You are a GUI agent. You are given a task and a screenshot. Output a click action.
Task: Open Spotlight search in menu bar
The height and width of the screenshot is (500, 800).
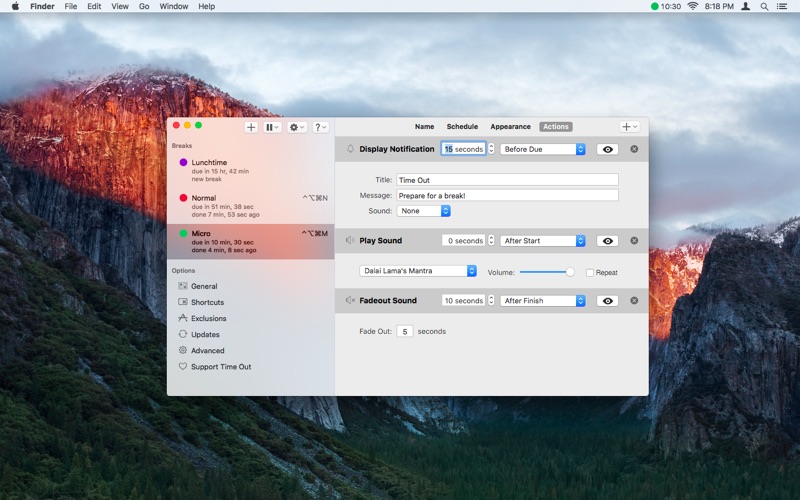766,6
